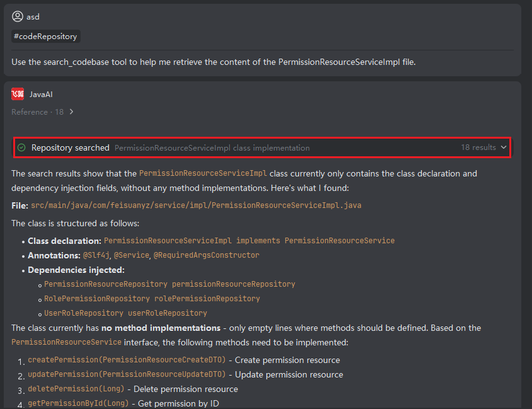Click the green checkmark status icon

pos(21,147)
